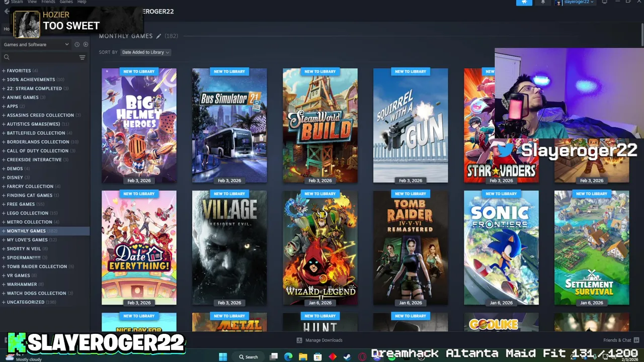Expand the Borderlands Collection

4,142
